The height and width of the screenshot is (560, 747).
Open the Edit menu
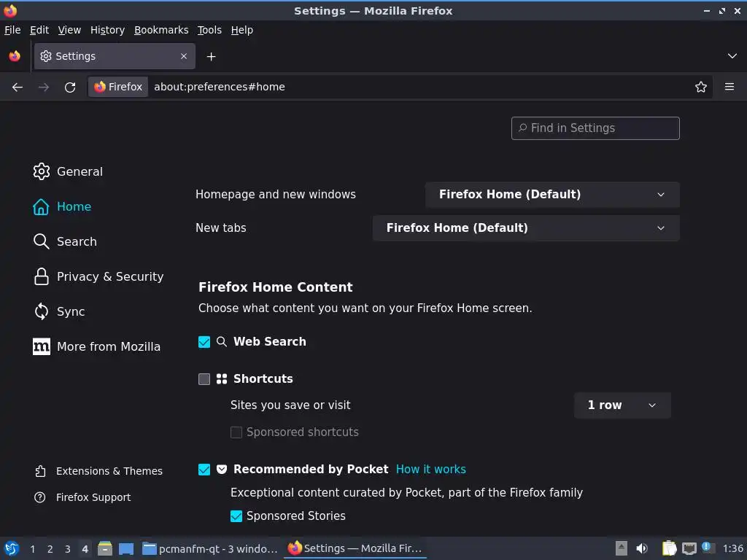click(x=39, y=30)
